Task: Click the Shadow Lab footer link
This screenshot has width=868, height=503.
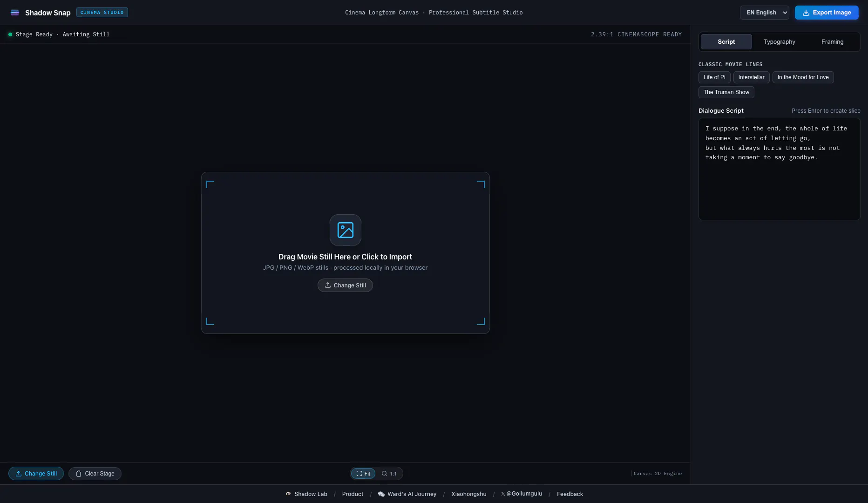Action: point(306,494)
